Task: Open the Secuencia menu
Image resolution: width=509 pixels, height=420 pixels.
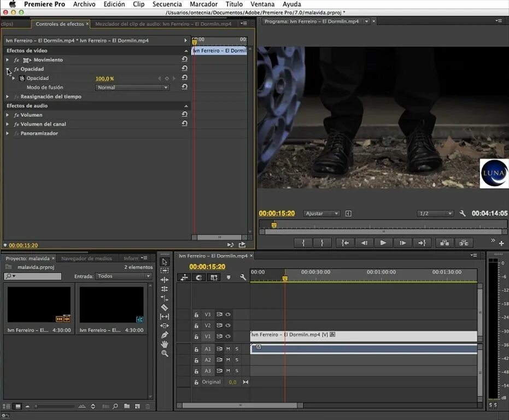Action: [x=167, y=4]
